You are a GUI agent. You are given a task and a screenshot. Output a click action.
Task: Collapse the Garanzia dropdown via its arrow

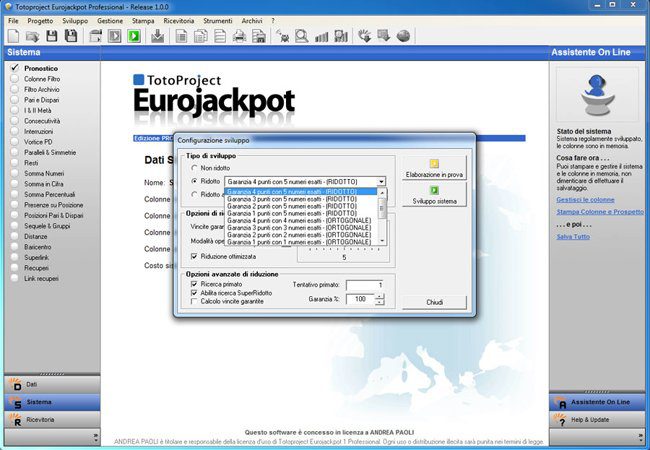tap(381, 181)
